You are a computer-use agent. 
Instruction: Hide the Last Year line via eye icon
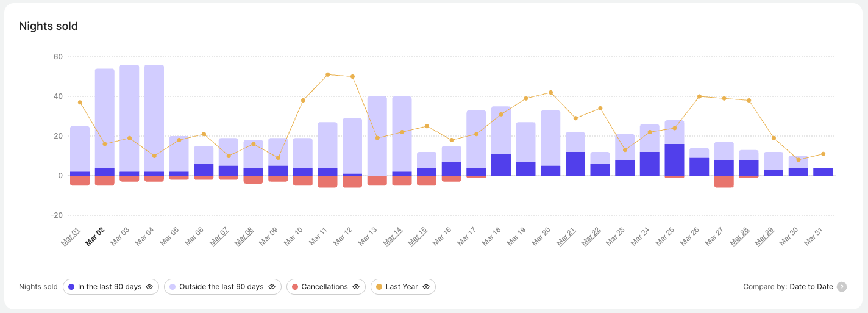point(426,287)
